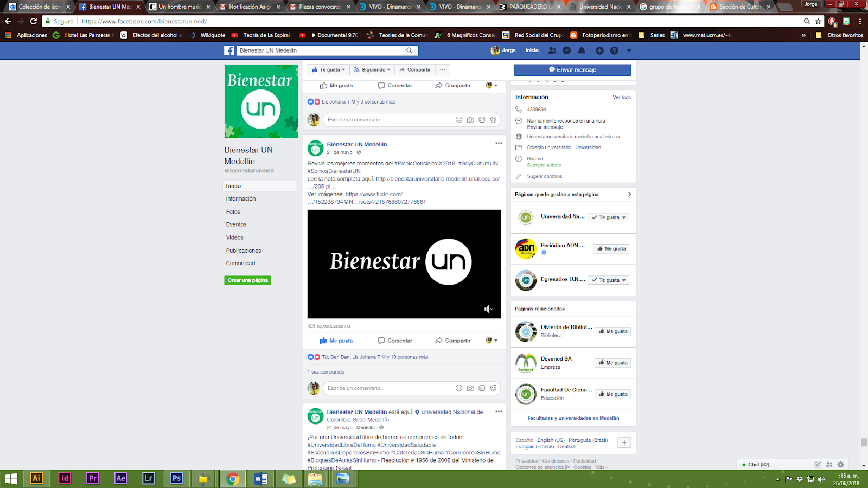Open Messenger icon in Facebook header
This screenshot has width=868, height=488.
(567, 50)
